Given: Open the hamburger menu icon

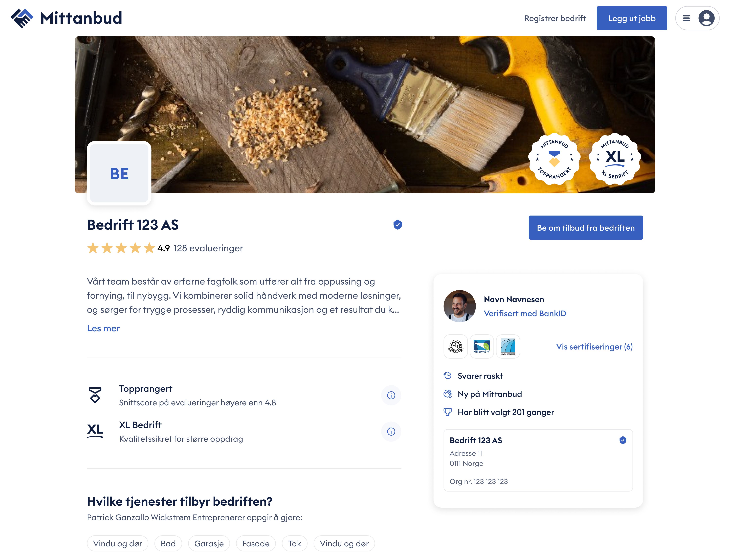Looking at the screenshot, I should (686, 18).
